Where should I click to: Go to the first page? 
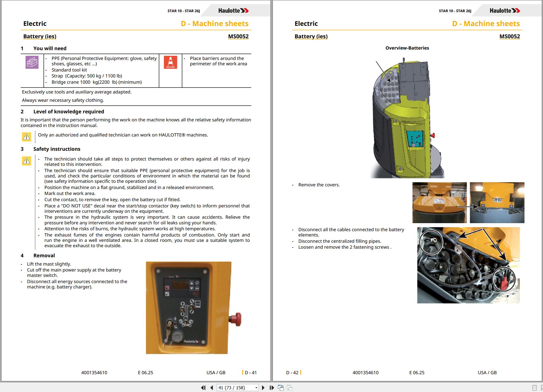coord(203,388)
